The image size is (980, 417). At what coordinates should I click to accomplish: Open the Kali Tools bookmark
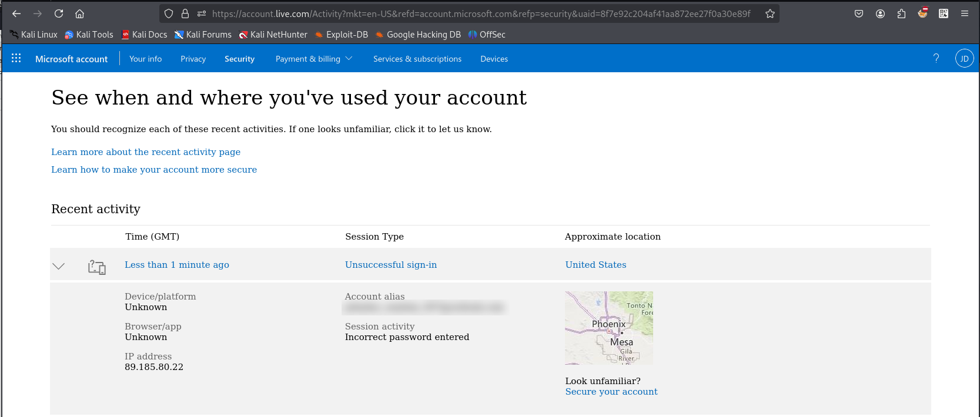click(89, 35)
